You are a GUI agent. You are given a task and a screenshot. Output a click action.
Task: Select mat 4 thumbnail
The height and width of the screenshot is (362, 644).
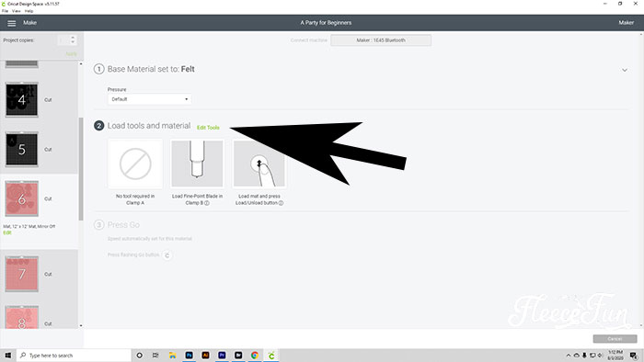[x=22, y=99]
